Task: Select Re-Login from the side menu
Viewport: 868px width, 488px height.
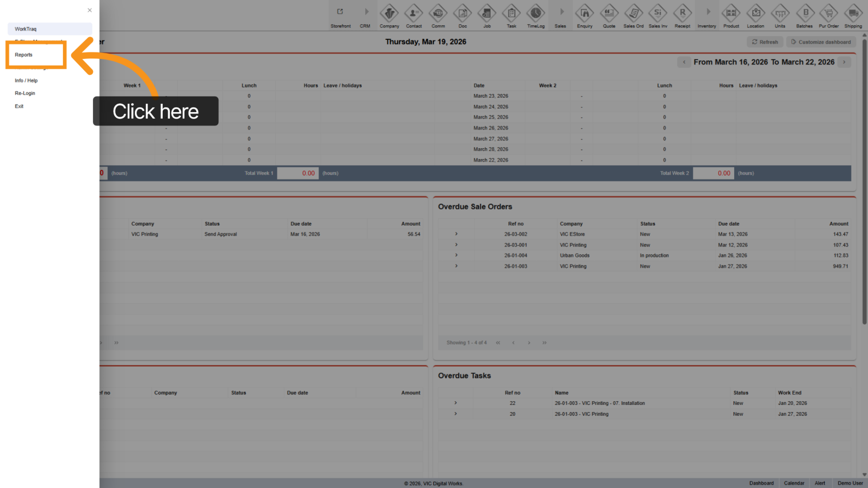Action: click(25, 93)
